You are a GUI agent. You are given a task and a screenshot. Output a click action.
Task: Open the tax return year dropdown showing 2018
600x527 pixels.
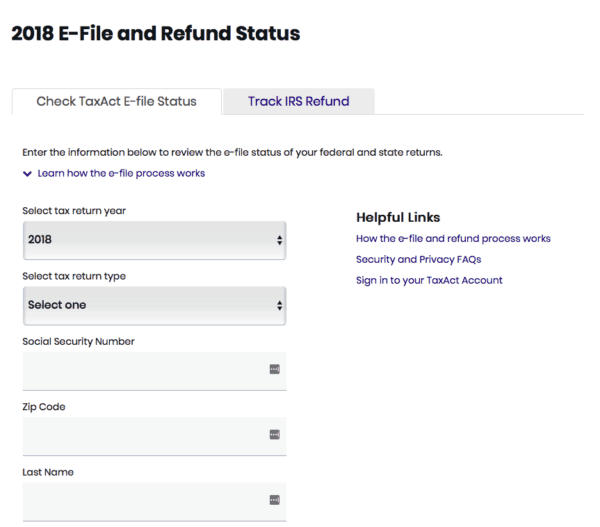155,240
